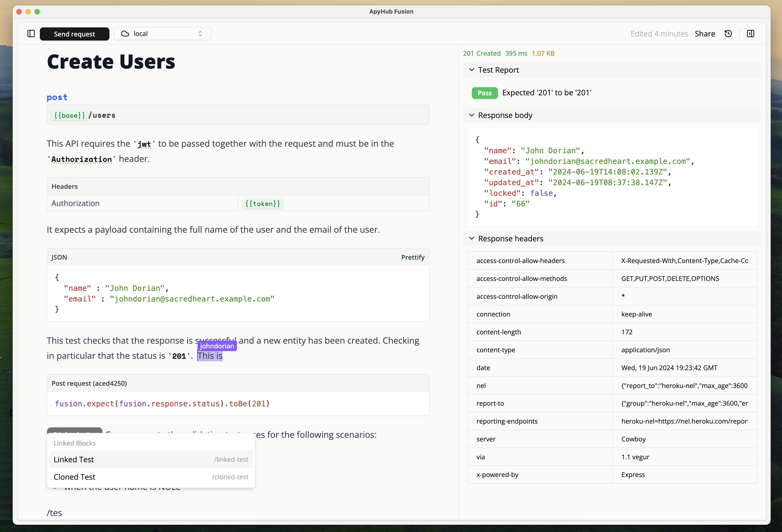This screenshot has width=782, height=532.
Task: Click the Share button
Action: [x=705, y=34]
